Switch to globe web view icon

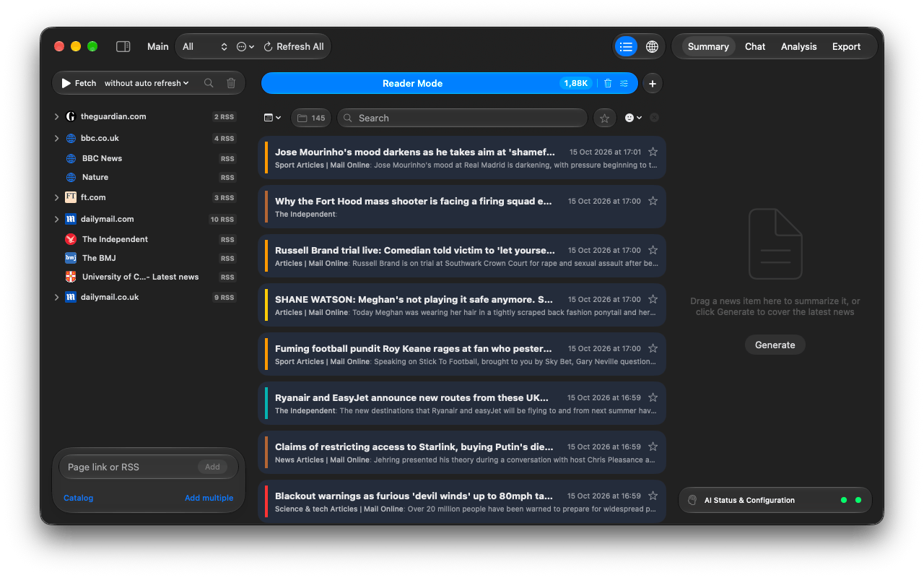[652, 46]
